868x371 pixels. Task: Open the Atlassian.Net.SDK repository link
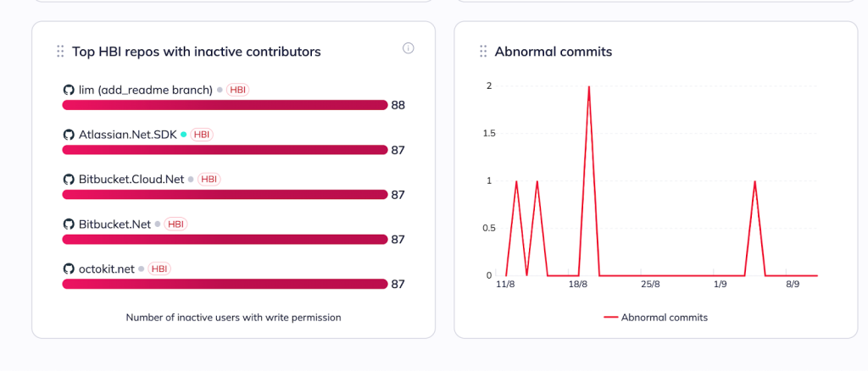128,135
